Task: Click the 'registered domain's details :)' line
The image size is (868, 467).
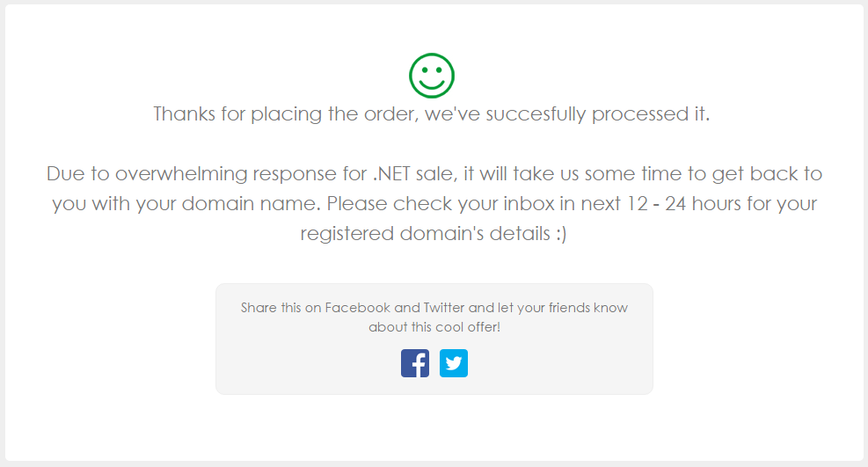Action: [x=434, y=234]
